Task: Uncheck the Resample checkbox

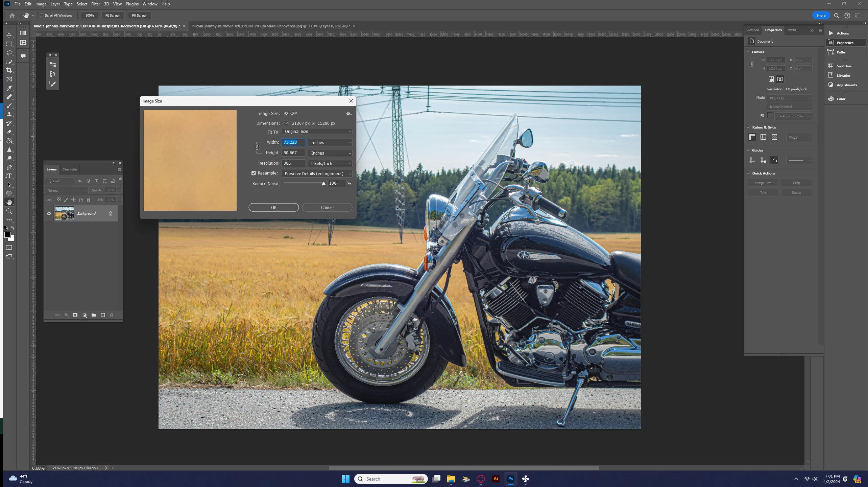Action: pos(254,173)
